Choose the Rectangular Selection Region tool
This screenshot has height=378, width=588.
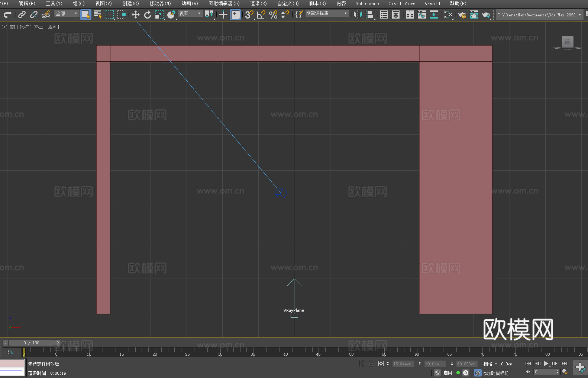pos(110,14)
